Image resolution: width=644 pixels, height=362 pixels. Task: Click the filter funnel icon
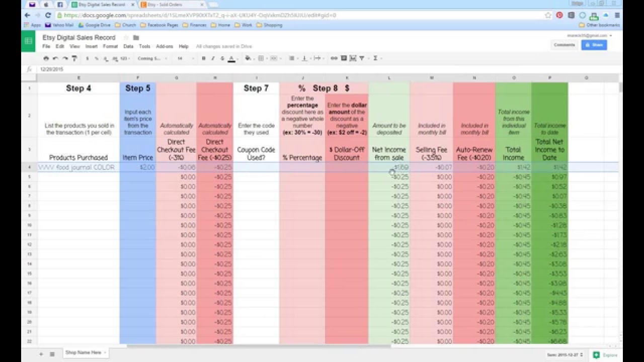[362, 58]
